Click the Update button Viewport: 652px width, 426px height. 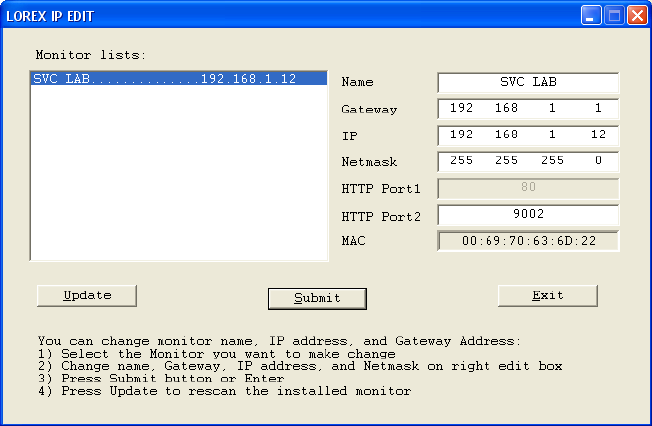pyautogui.click(x=87, y=295)
